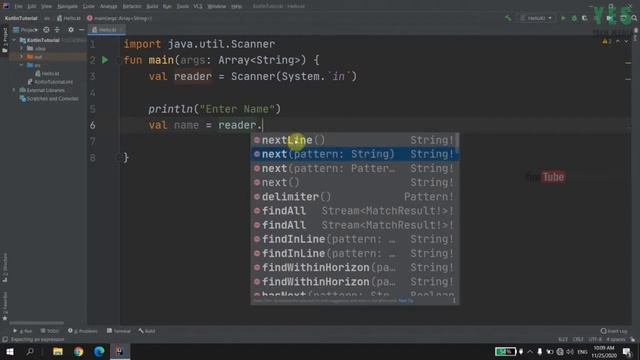Open the Code menu
Image resolution: width=640 pixels, height=360 pixels.
tap(89, 6)
